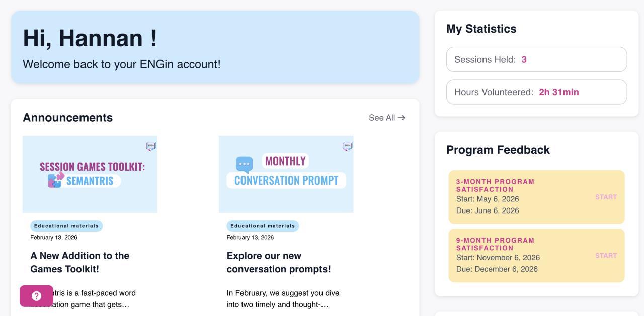Image resolution: width=644 pixels, height=316 pixels.
Task: Click the 9-Month Program Satisfaction card title
Action: click(495, 244)
